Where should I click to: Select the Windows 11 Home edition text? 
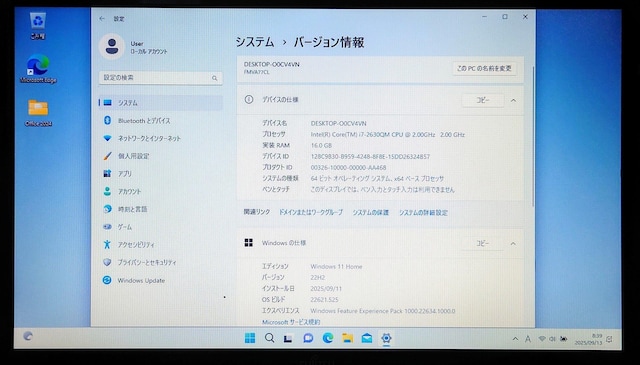tap(336, 267)
